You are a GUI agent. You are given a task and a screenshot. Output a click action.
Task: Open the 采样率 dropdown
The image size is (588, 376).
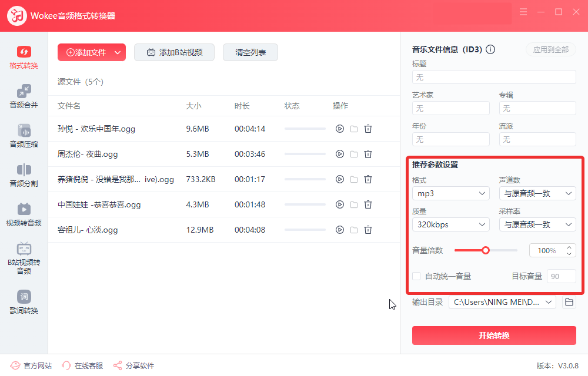(537, 224)
